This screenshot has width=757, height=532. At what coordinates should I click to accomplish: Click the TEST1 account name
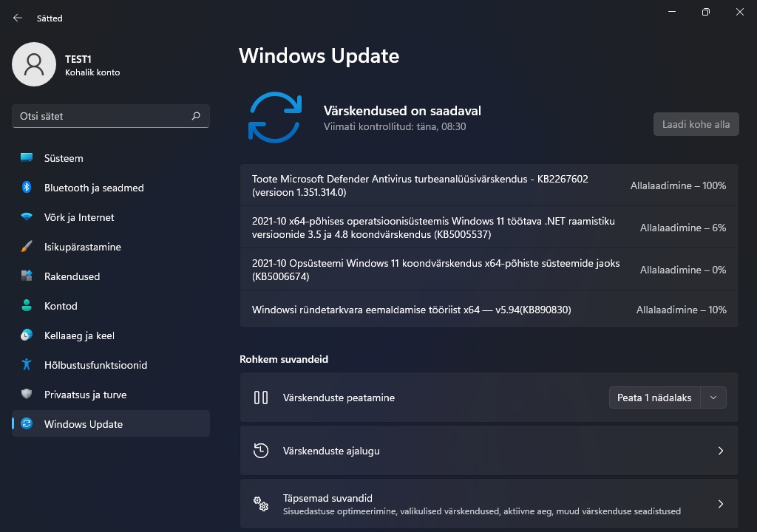(78, 59)
